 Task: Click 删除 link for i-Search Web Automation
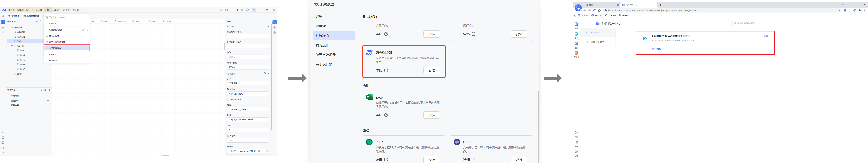pyautogui.click(x=766, y=36)
